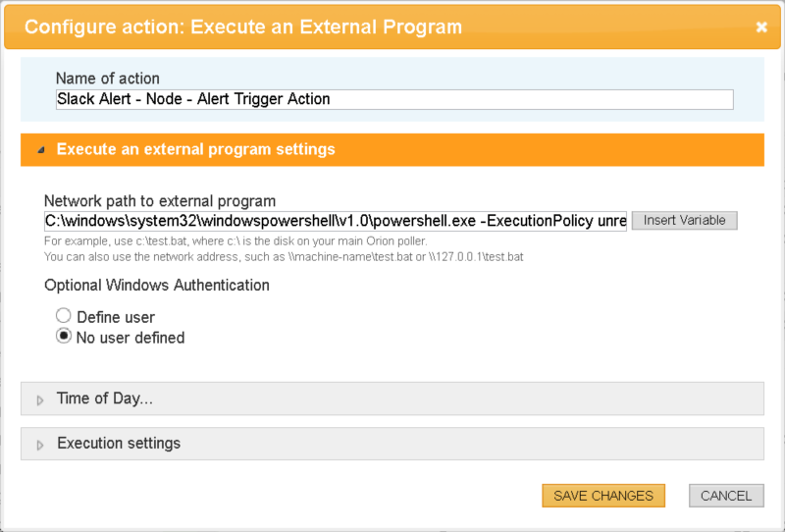Click the Name of action label
The image size is (785, 532).
click(x=108, y=79)
